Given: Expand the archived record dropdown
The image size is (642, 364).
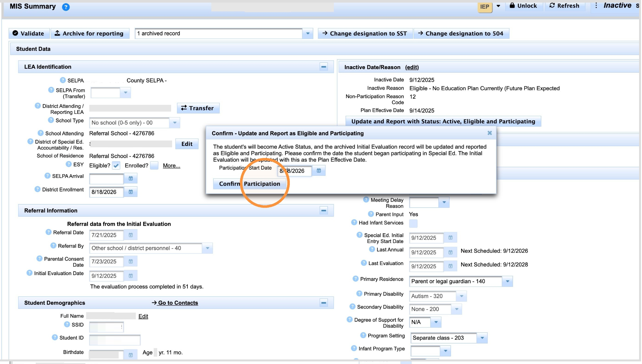Looking at the screenshot, I should coord(308,33).
